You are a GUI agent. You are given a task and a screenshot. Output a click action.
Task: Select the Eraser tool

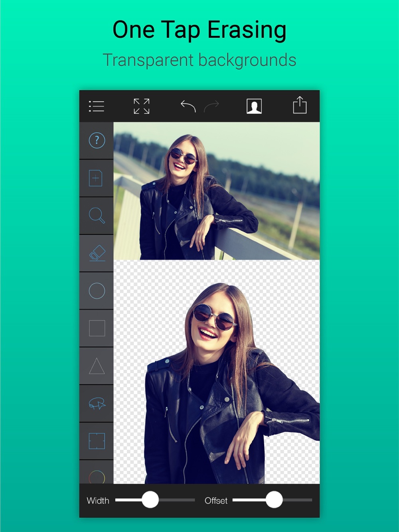tap(97, 253)
